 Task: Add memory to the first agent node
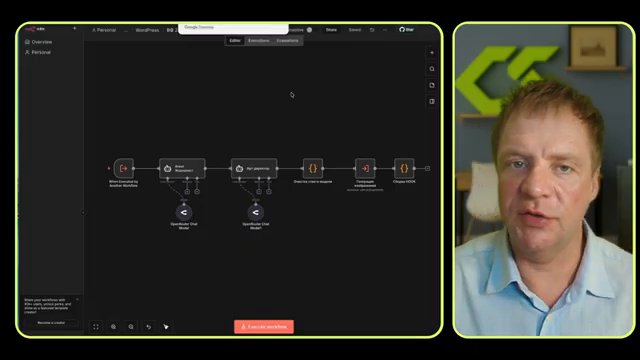point(187,191)
